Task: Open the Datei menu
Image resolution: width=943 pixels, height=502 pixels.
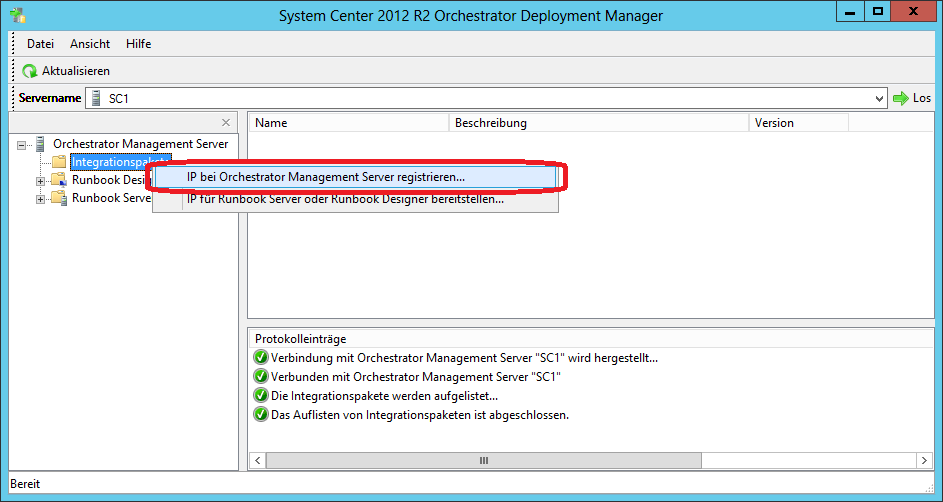Action: tap(40, 44)
